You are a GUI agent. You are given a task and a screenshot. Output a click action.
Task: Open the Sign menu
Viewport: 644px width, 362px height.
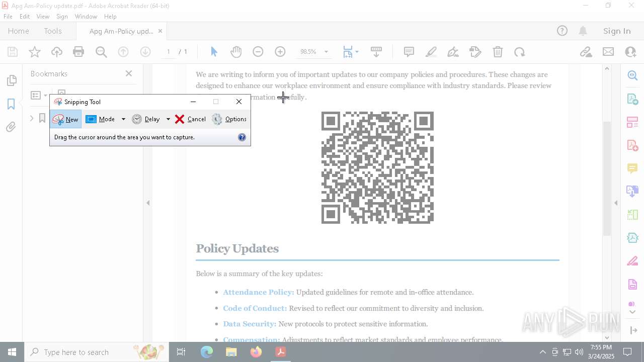pyautogui.click(x=62, y=17)
